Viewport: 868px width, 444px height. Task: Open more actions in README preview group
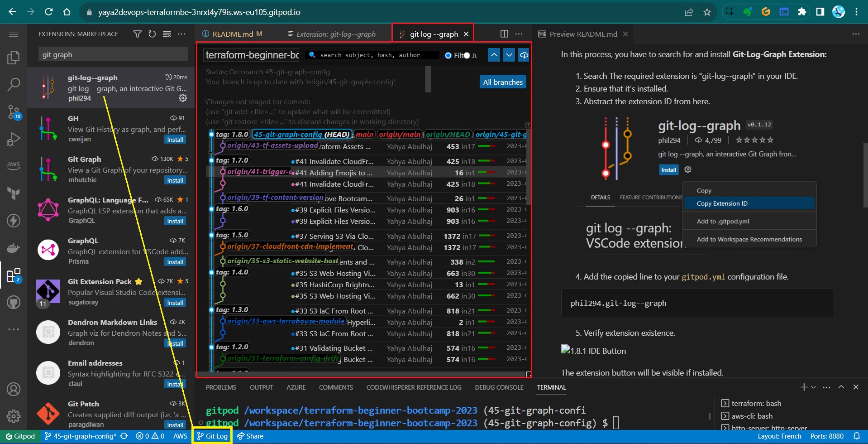(856, 34)
